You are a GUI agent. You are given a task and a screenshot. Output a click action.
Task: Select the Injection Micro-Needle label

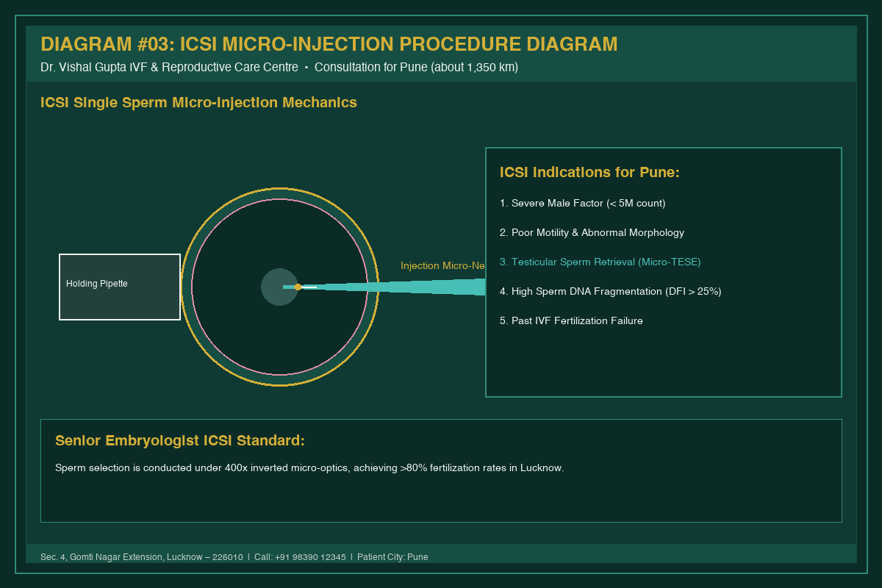[443, 265]
